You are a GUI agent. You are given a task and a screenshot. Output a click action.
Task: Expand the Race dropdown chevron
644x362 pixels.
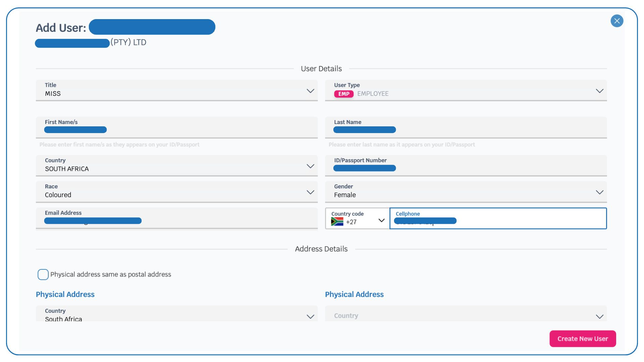[310, 192]
